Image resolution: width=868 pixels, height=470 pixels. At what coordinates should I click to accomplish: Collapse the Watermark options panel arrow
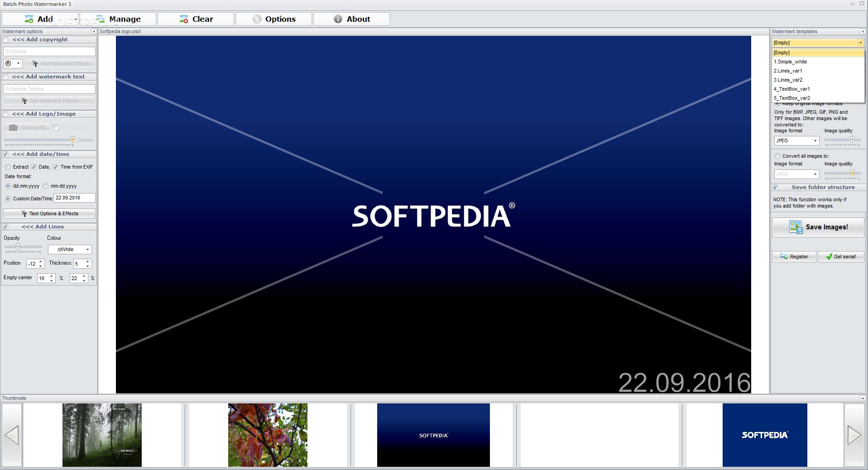(x=94, y=32)
